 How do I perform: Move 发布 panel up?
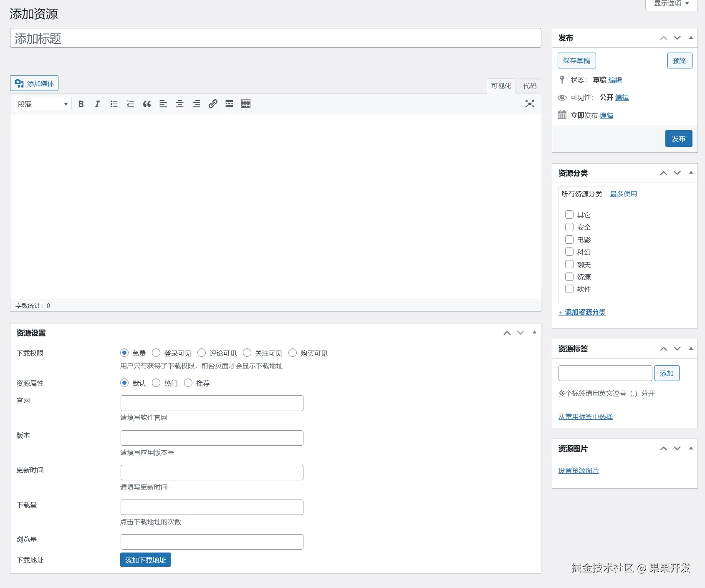(664, 38)
